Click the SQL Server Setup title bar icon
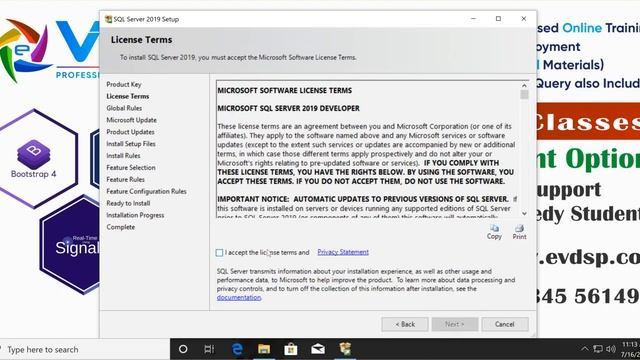The image size is (640, 360). click(108, 19)
